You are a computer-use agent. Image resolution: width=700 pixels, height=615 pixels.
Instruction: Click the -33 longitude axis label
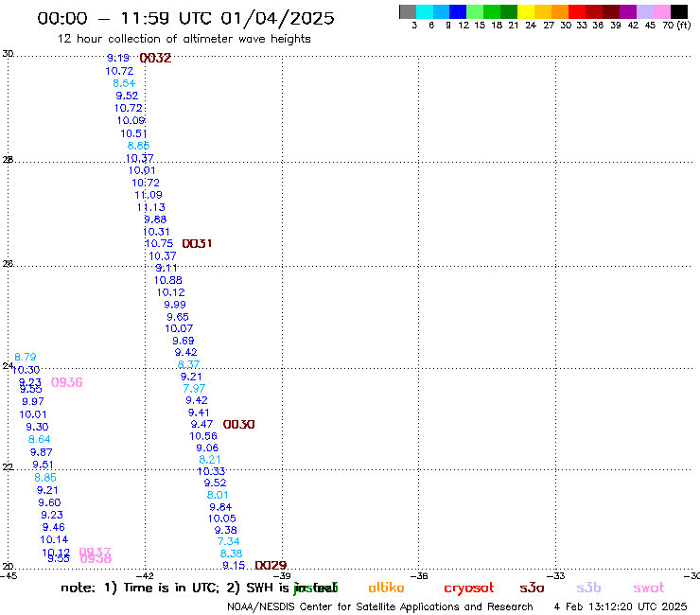556,576
